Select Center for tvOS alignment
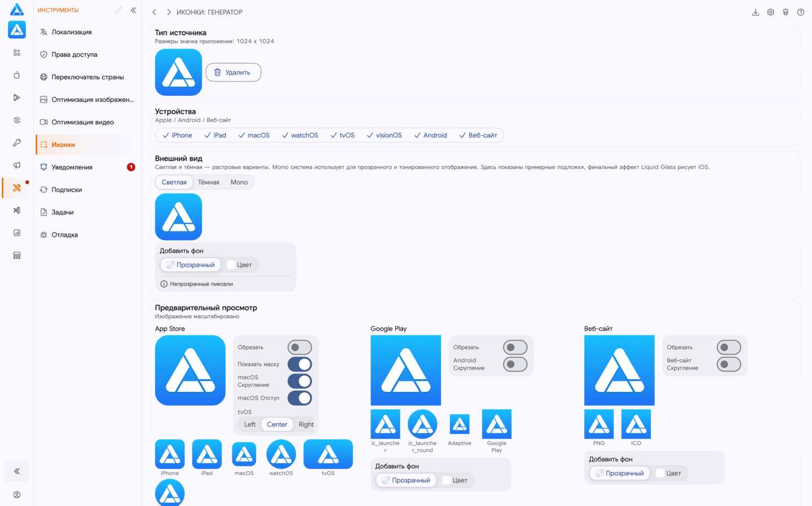 (277, 424)
